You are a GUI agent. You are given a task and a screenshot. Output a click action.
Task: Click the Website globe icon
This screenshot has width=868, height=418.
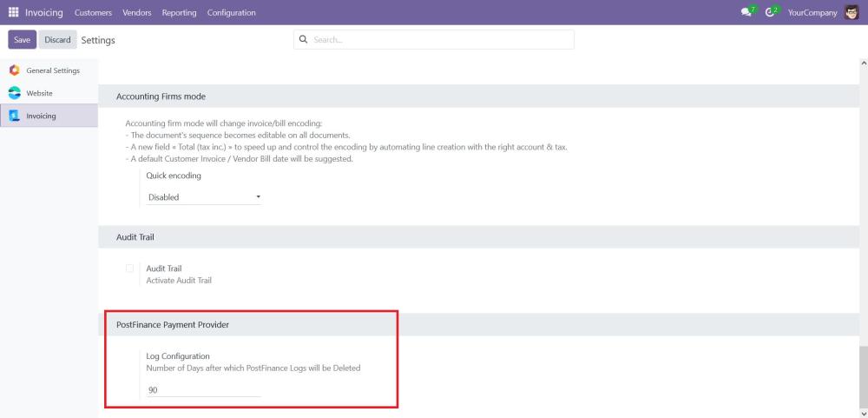click(14, 93)
